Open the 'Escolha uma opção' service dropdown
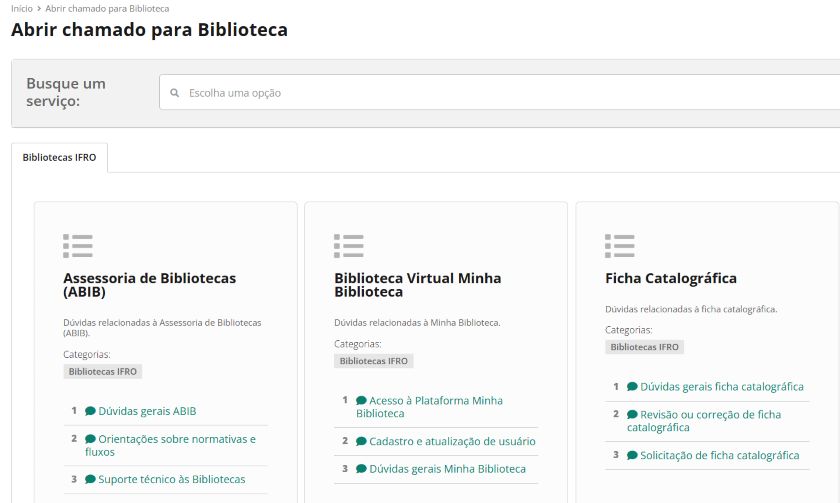The height and width of the screenshot is (503, 840). click(x=500, y=93)
